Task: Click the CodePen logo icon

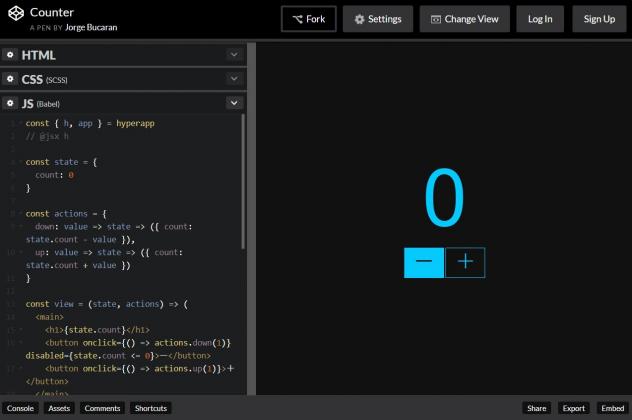Action: pyautogui.click(x=15, y=19)
